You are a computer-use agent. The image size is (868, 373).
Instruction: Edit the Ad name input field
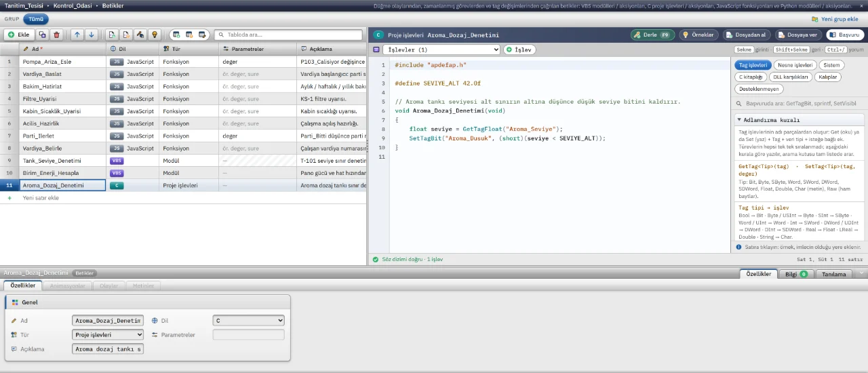tap(108, 320)
